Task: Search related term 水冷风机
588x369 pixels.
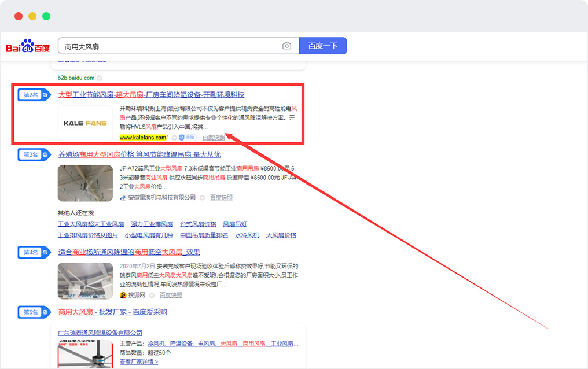Action: click(247, 235)
